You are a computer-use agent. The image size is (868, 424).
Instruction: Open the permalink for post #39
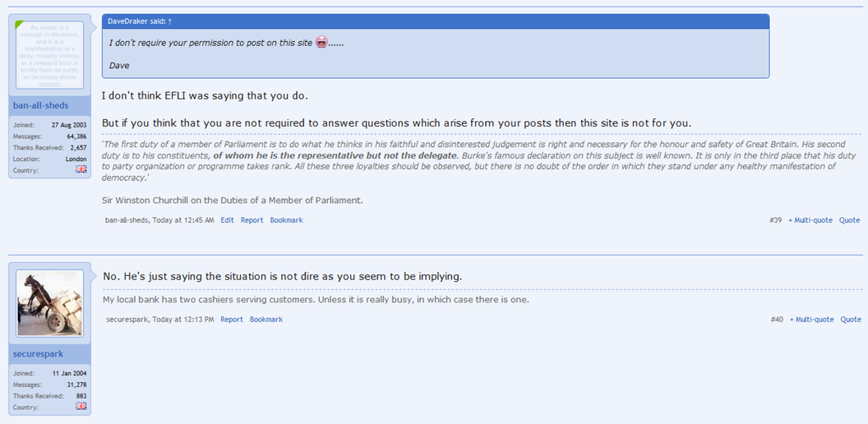(x=775, y=220)
